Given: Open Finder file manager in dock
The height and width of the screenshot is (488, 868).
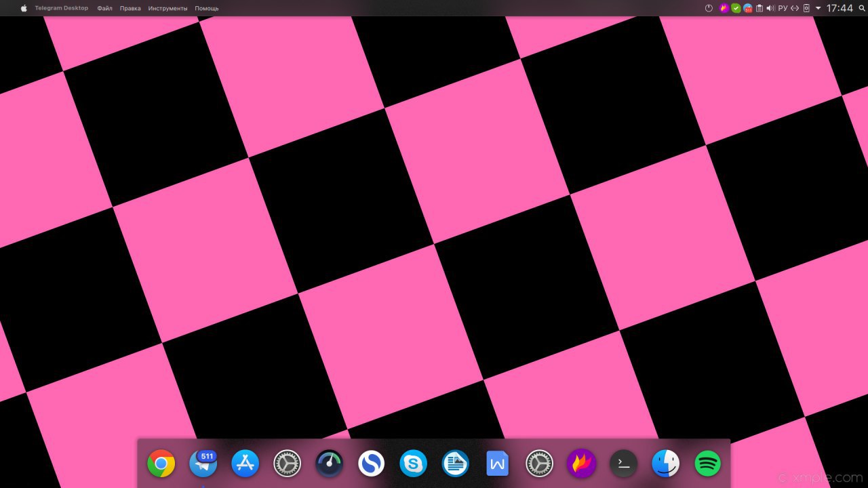Looking at the screenshot, I should point(666,464).
